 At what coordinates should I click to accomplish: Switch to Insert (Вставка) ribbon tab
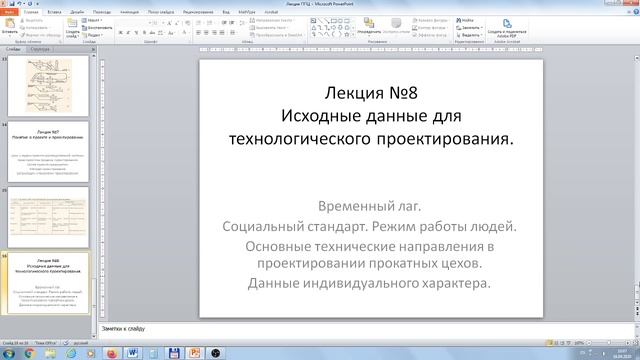click(54, 12)
